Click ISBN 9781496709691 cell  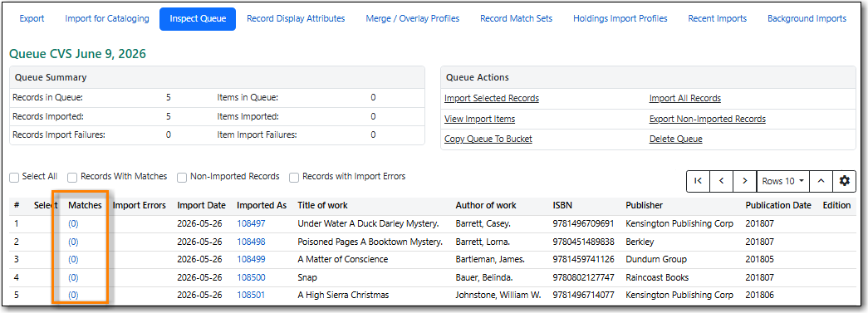(583, 224)
